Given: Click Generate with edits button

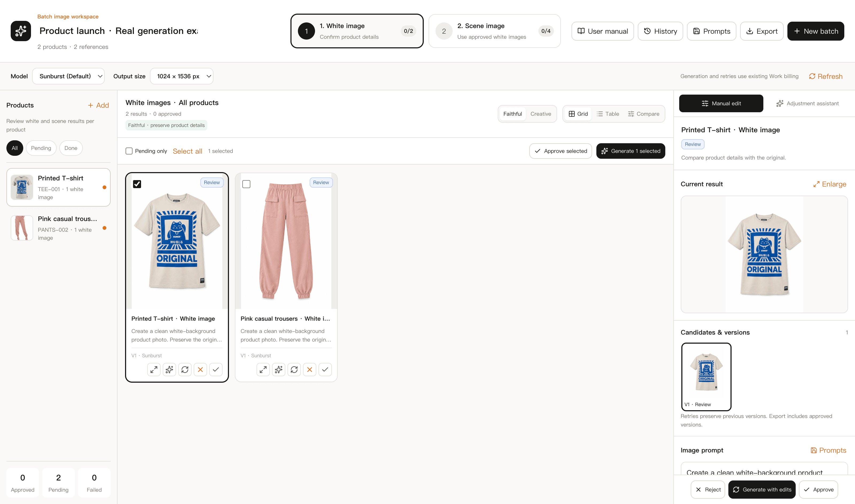Looking at the screenshot, I should point(762,490).
